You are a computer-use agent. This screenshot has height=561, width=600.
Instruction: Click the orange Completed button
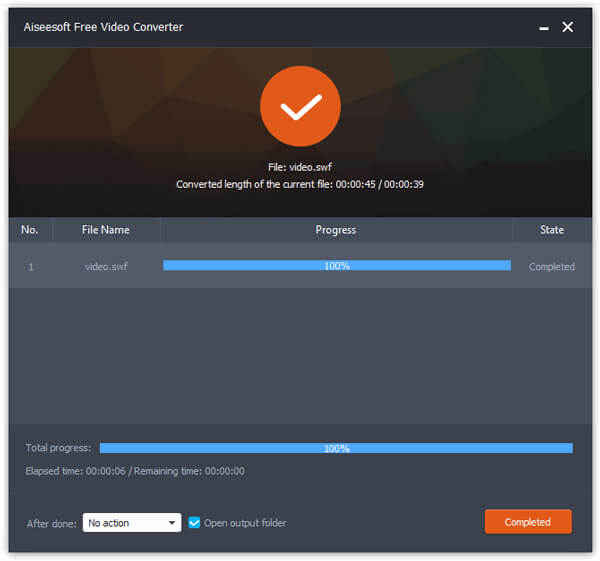(528, 522)
